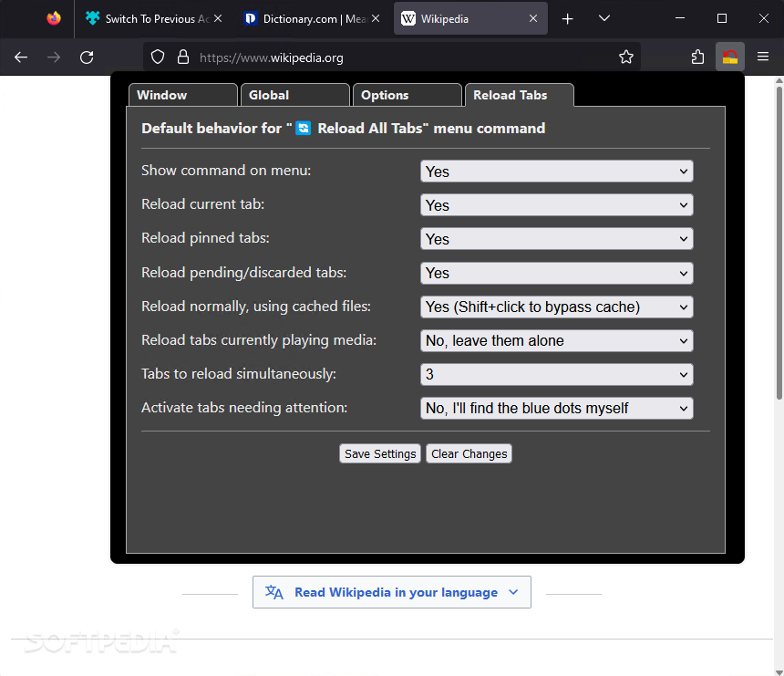Viewport: 784px width, 676px height.
Task: Open Reload pinned tabs dropdown
Action: [556, 239]
